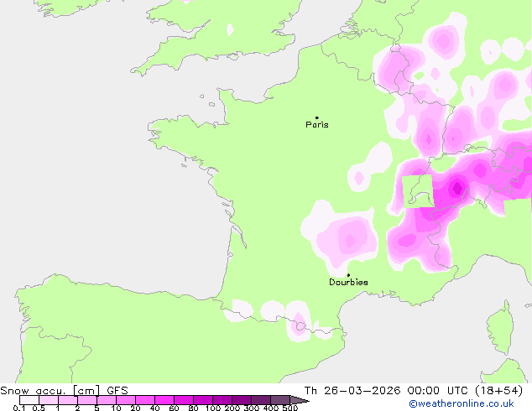Image resolution: width=532 pixels, height=411 pixels.
Task: Click the '0.1' legend scale value
Action: tap(19, 408)
